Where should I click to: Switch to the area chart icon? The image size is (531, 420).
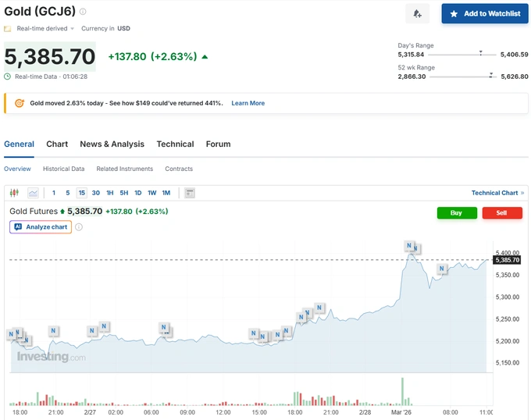pos(33,193)
